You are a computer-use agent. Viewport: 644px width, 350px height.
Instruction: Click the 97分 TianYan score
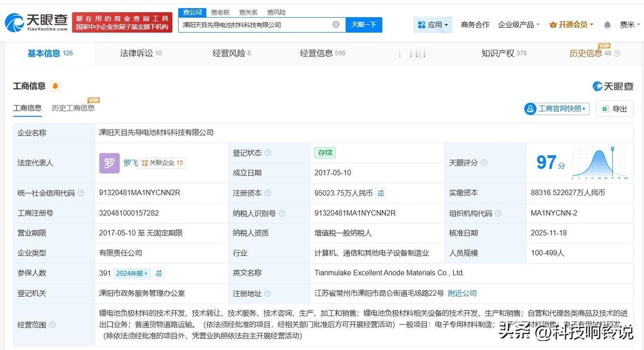(x=551, y=163)
